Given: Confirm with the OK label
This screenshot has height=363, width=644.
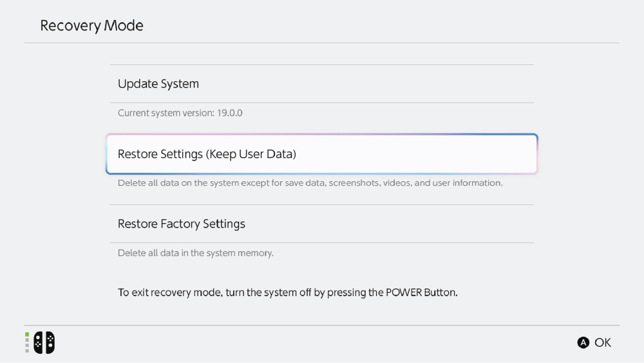Looking at the screenshot, I should 603,342.
